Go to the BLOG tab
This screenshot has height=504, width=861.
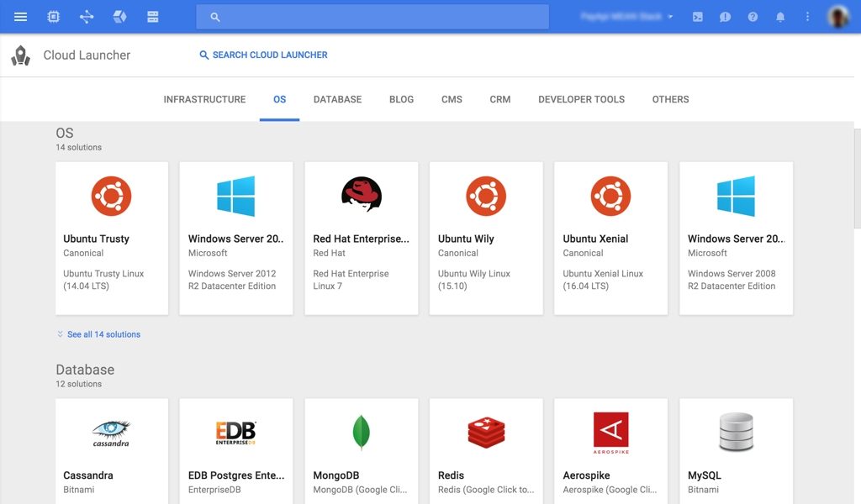pos(401,99)
